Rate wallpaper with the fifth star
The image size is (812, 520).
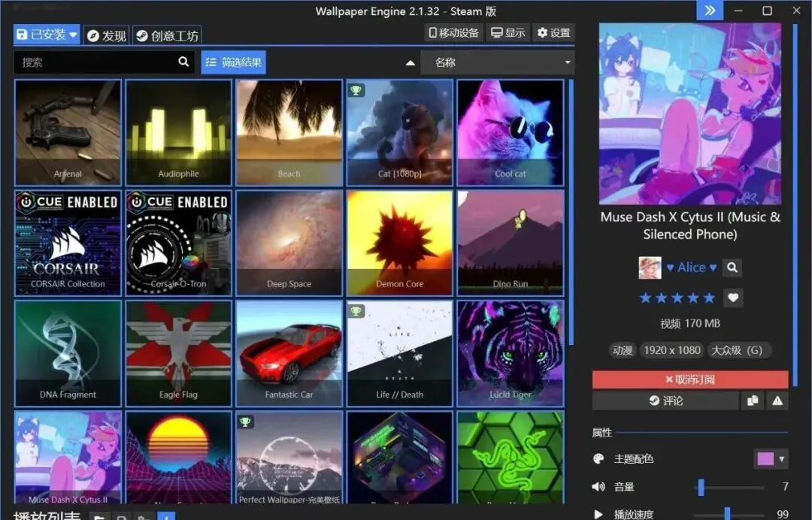[x=710, y=298]
